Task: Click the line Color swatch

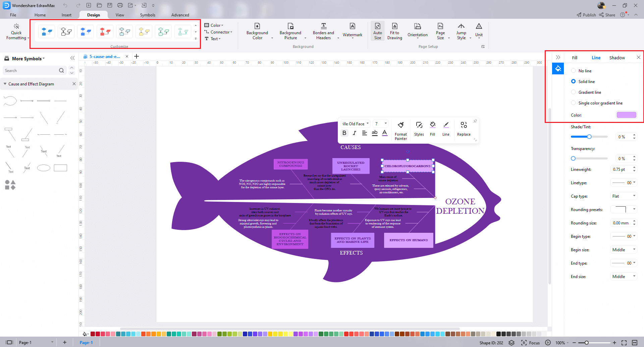Action: click(626, 115)
